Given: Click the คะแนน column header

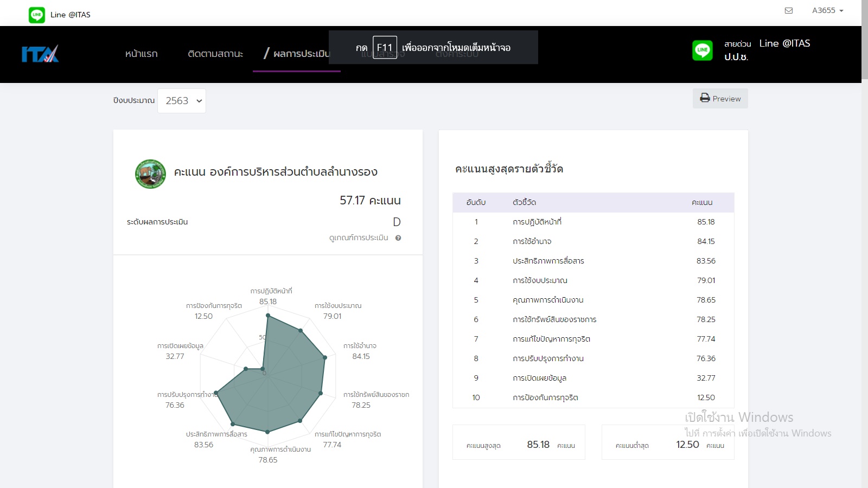Looking at the screenshot, I should pos(702,202).
